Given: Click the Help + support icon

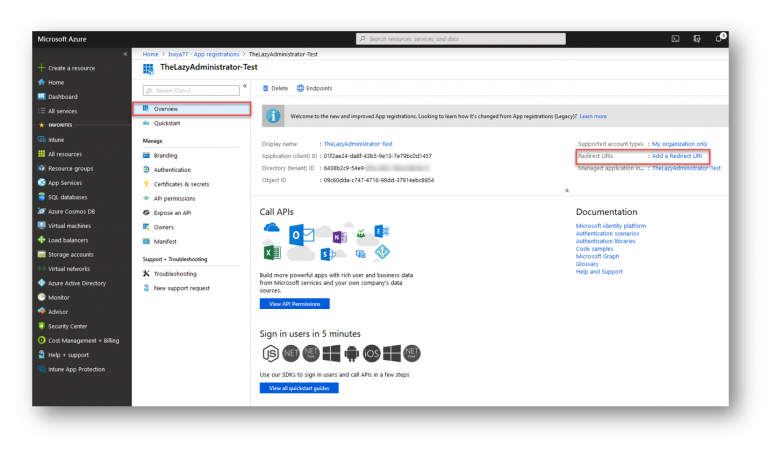Looking at the screenshot, I should 42,354.
